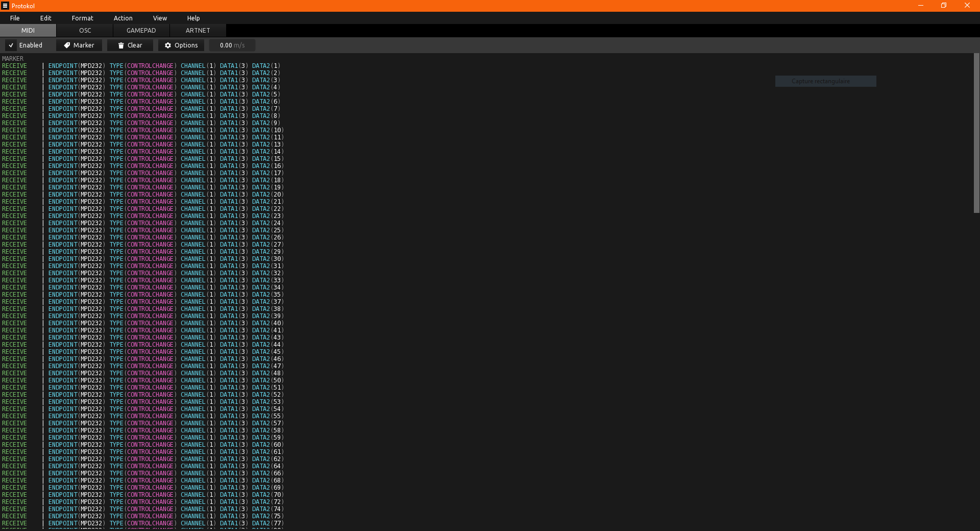The width and height of the screenshot is (980, 531).
Task: Open the Help menu
Action: click(x=193, y=18)
